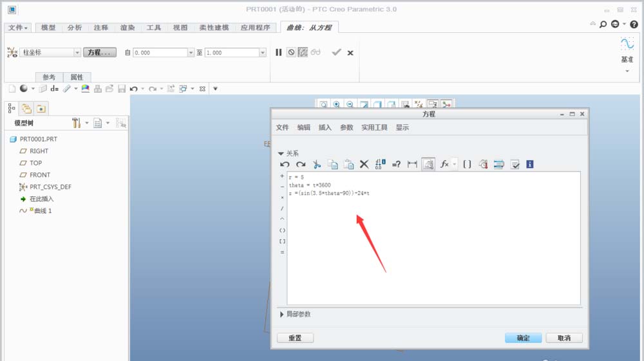Insert brackets parameter icon in relations toolbar

click(x=467, y=165)
